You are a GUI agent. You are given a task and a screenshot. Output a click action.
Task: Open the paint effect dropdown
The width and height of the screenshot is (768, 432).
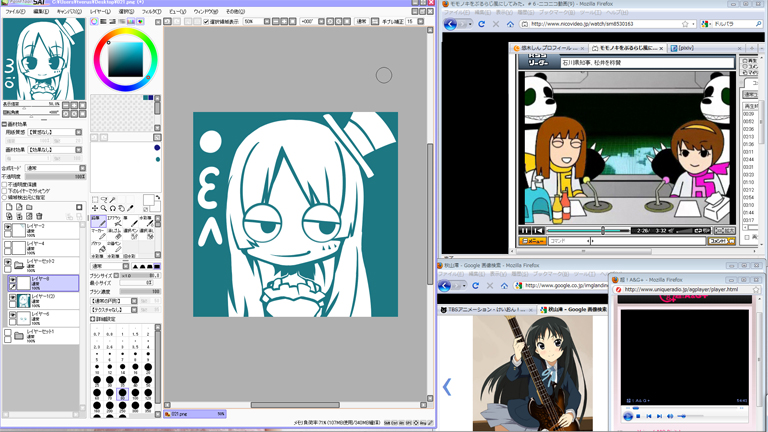pos(78,149)
